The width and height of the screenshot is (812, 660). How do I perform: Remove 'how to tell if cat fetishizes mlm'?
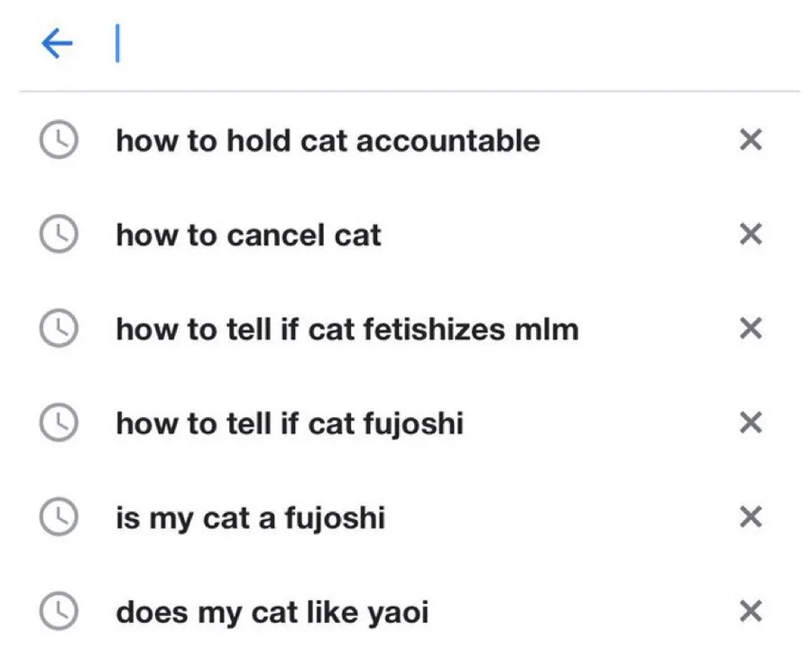point(751,329)
